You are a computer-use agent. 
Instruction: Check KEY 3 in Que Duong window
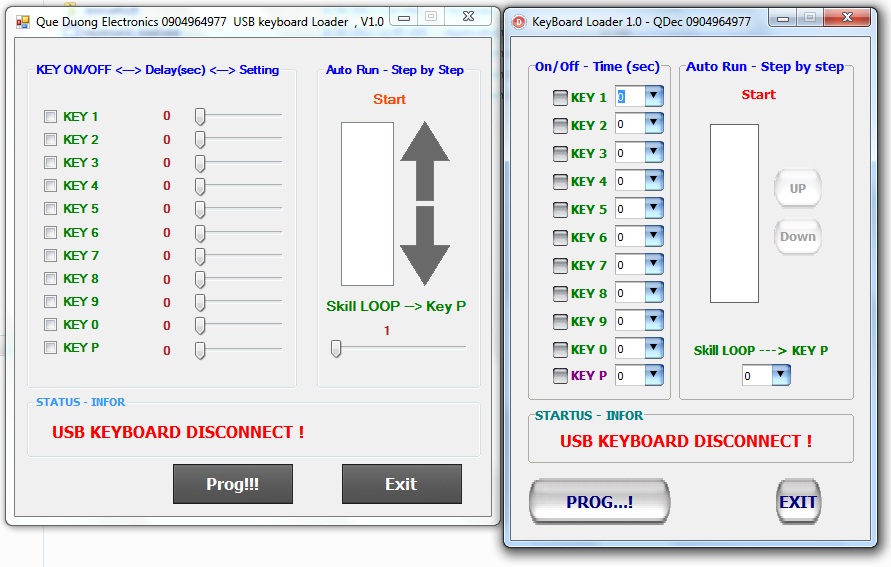(51, 162)
